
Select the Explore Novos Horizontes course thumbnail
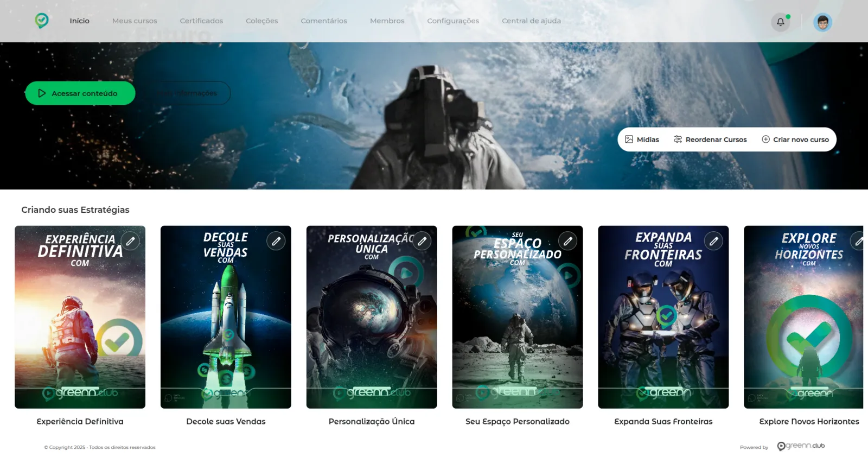[x=803, y=317]
